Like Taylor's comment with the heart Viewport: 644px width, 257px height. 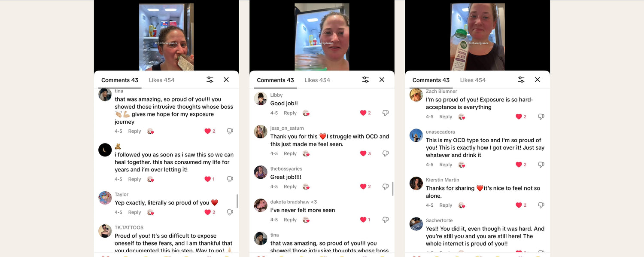pos(208,212)
